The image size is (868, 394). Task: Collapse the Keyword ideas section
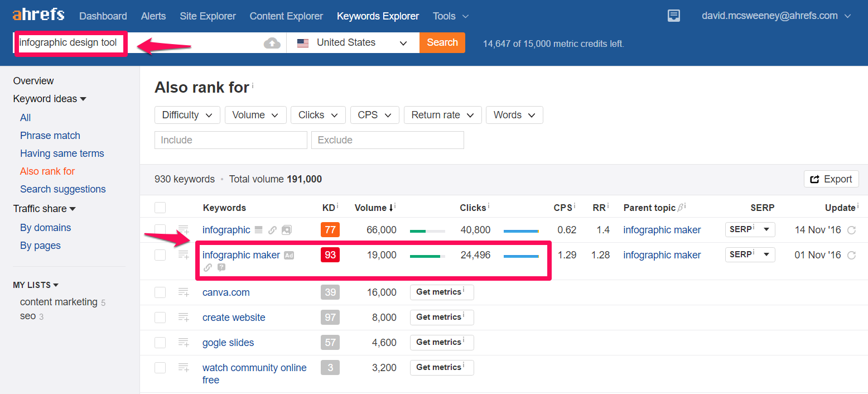pos(50,99)
